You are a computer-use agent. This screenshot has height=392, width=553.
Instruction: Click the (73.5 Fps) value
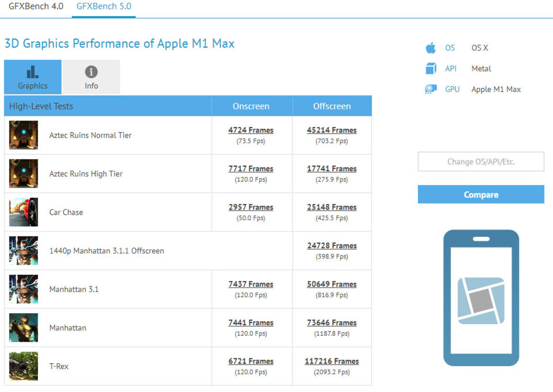[x=251, y=141]
